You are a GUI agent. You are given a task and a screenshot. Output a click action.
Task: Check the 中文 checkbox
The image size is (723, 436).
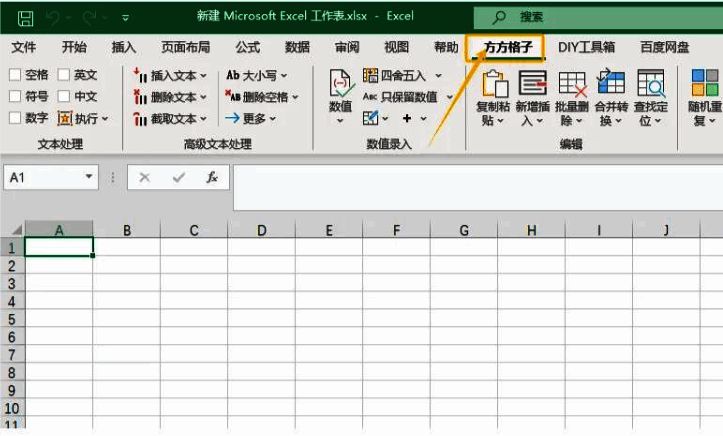(x=64, y=96)
